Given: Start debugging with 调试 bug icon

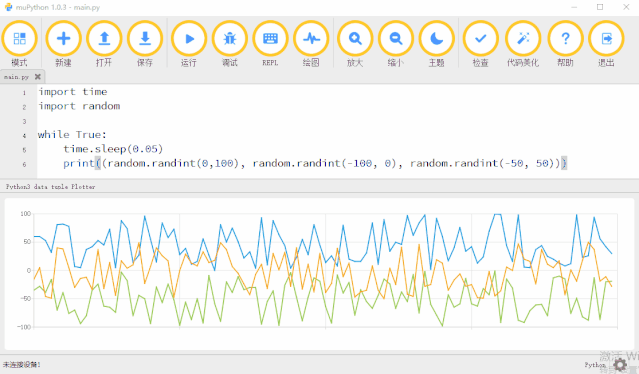Looking at the screenshot, I should point(229,39).
